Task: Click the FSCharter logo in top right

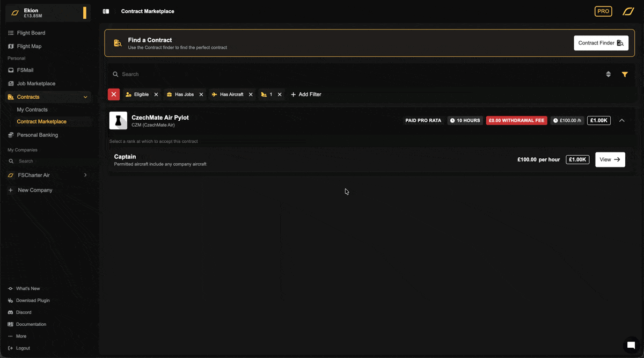Action: pos(628,11)
